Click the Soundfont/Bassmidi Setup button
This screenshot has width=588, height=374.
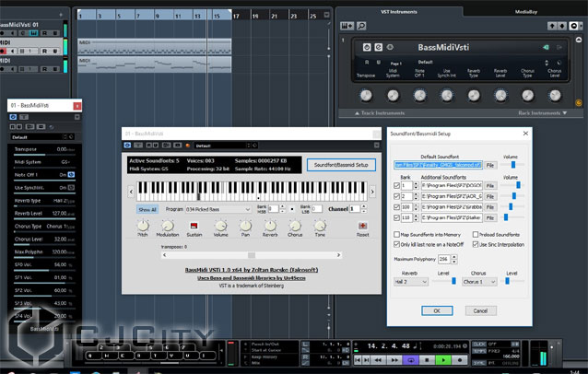click(x=341, y=165)
